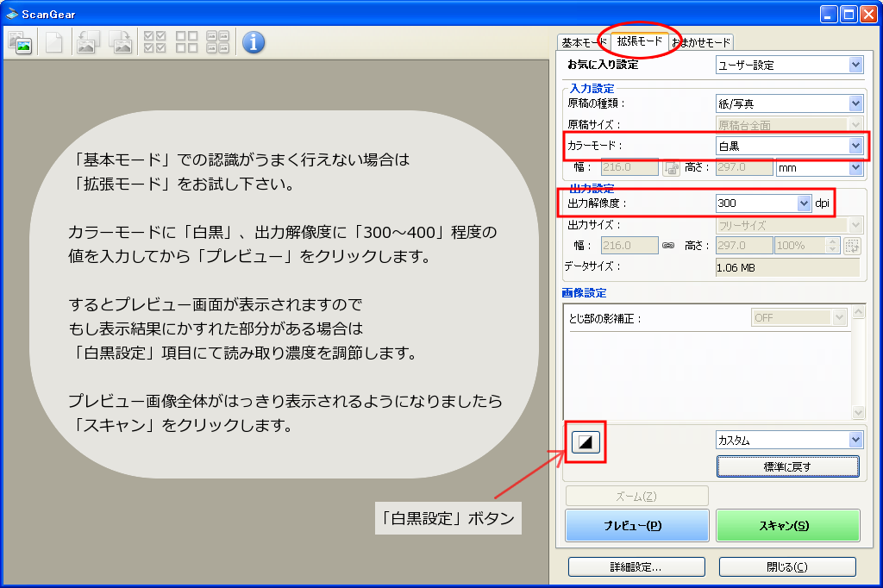Viewport: 883px width, 588px height.
Task: Click the clear preview (blank page) icon
Action: pos(53,42)
